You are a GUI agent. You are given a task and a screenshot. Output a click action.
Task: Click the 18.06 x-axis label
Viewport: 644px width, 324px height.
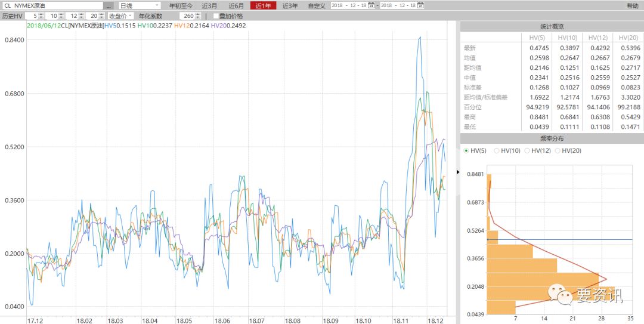[222, 320]
